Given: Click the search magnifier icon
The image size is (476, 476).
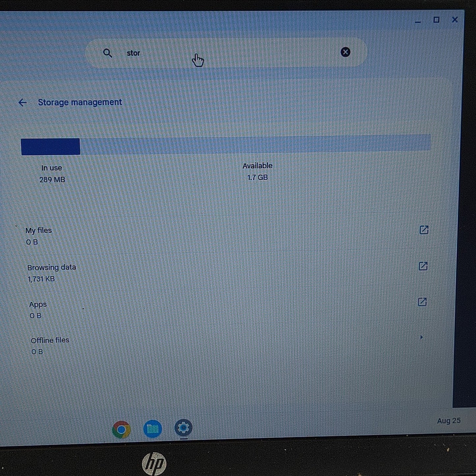Looking at the screenshot, I should pos(107,53).
